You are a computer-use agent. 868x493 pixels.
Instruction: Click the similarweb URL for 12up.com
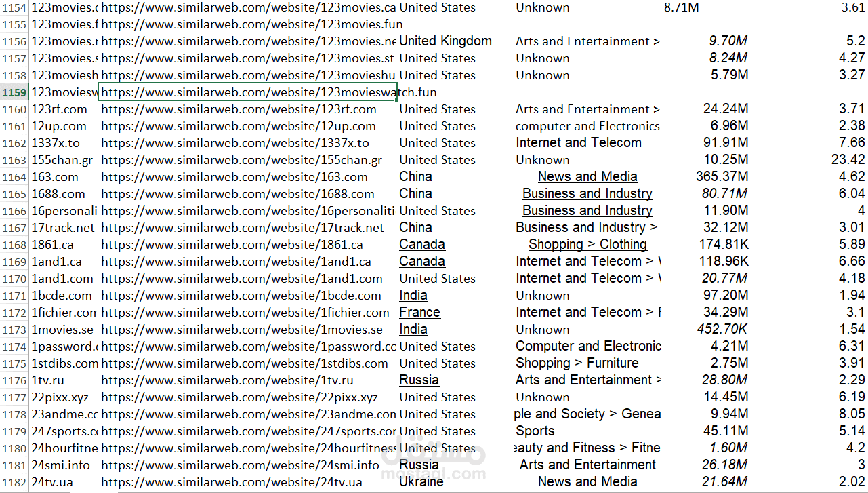click(239, 126)
